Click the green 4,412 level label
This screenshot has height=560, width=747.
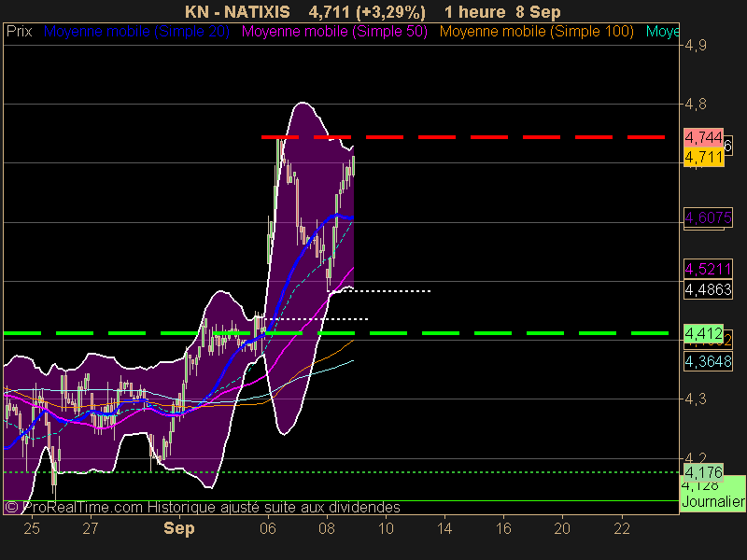click(x=703, y=333)
